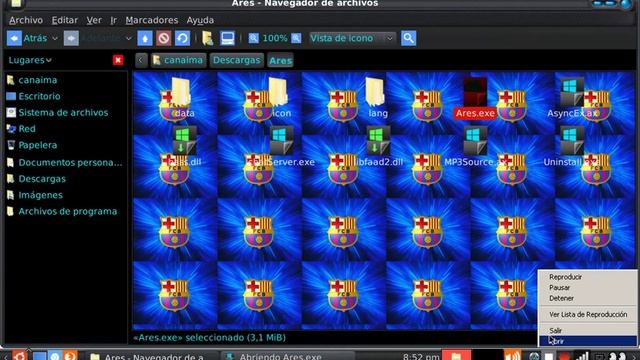Click the 8:52 pm clock
The height and width of the screenshot is (360, 640).
pos(420,356)
